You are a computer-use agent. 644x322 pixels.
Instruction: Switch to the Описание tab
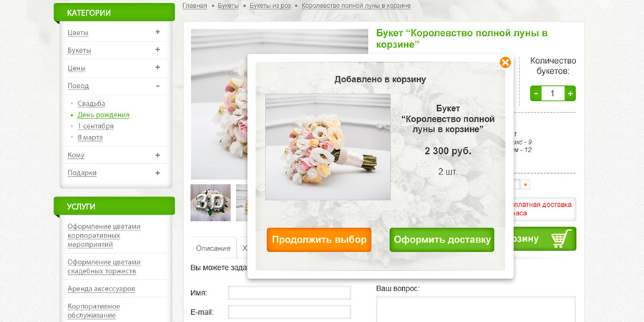pos(213,248)
